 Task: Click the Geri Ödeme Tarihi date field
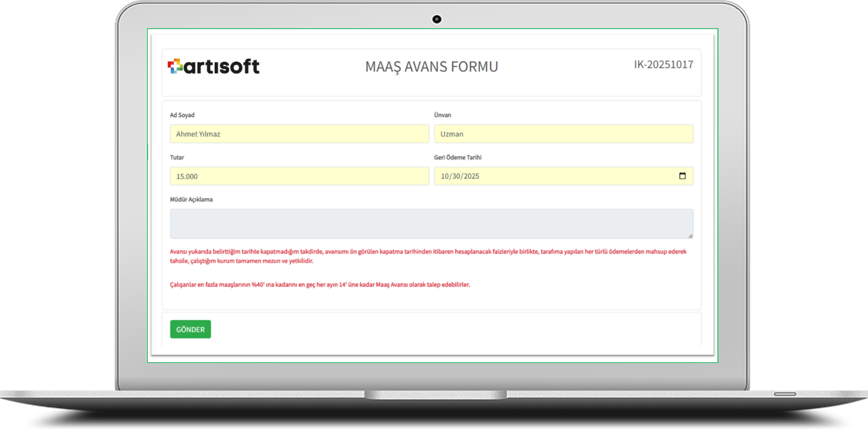click(x=556, y=176)
